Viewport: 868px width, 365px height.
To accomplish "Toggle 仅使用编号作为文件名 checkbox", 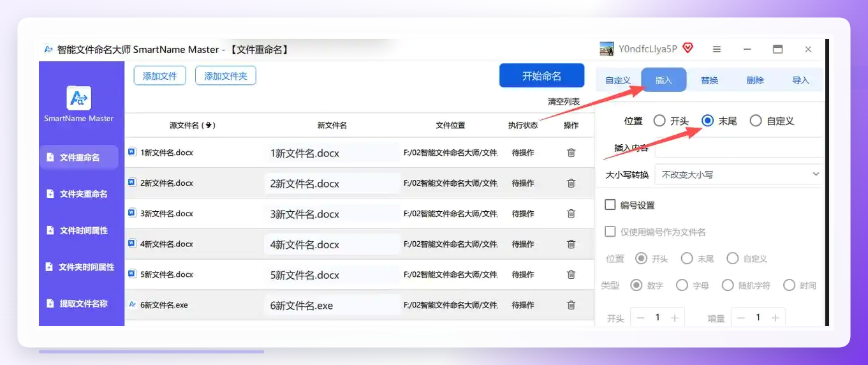I will click(610, 232).
